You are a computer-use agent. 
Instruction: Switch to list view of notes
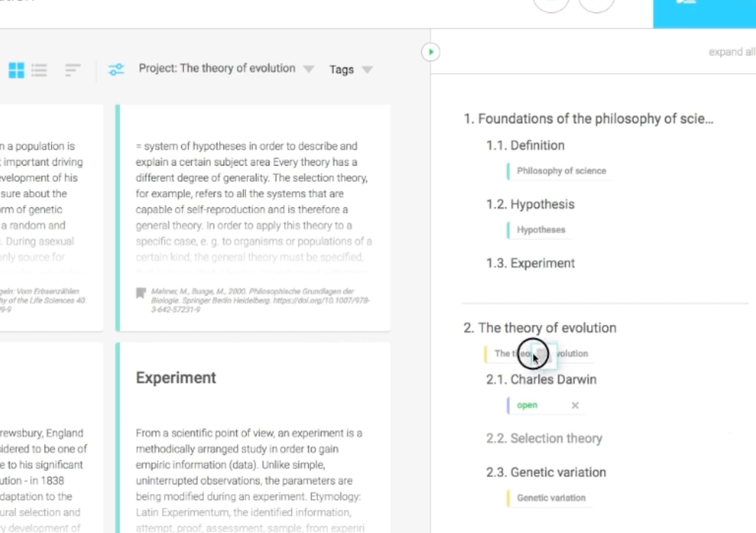pyautogui.click(x=39, y=70)
